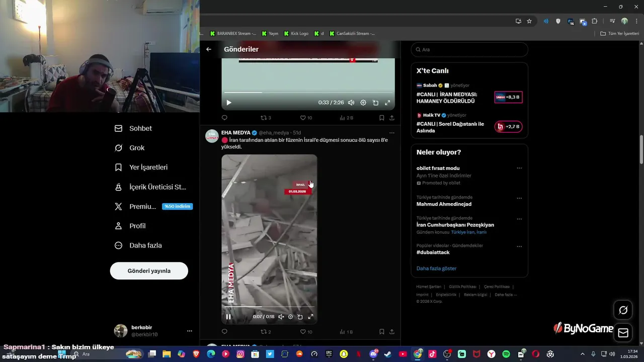Screen dimensions: 644x362
Task: Open berkobir account switcher options
Action: pyautogui.click(x=189, y=331)
